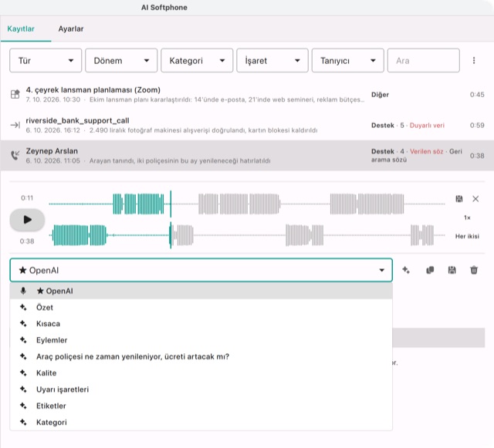The height and width of the screenshot is (448, 494).
Task: Click the sparkle icon beside Özet
Action: (x=23, y=307)
